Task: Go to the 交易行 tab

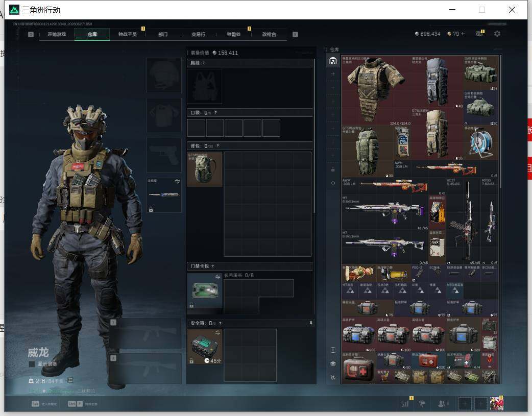Action: pos(198,34)
